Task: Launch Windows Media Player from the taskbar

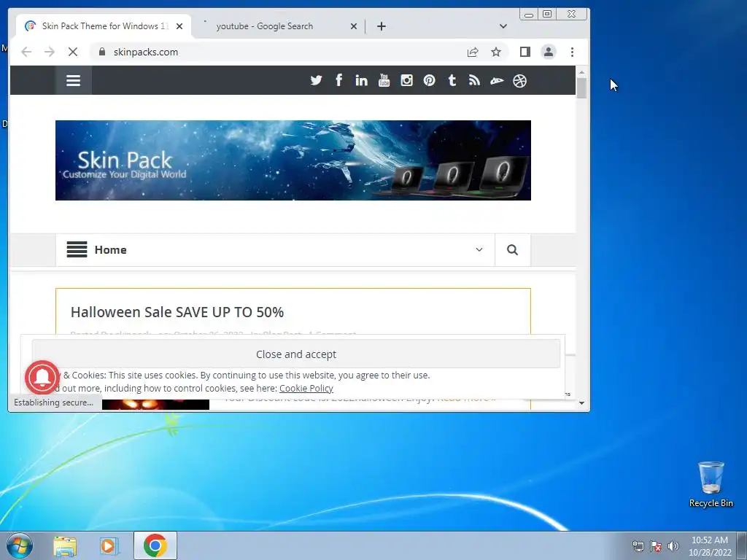Action: coord(109,546)
